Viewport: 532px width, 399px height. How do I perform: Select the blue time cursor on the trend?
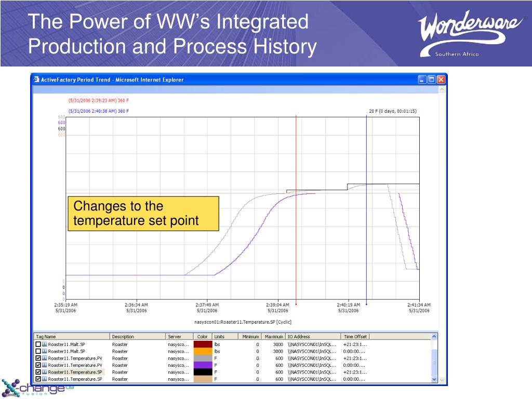[366, 210]
